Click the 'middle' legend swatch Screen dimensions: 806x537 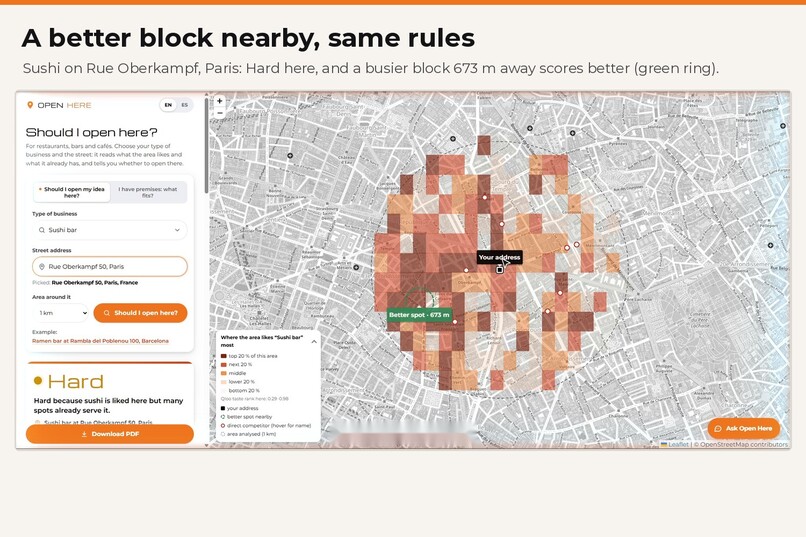224,374
